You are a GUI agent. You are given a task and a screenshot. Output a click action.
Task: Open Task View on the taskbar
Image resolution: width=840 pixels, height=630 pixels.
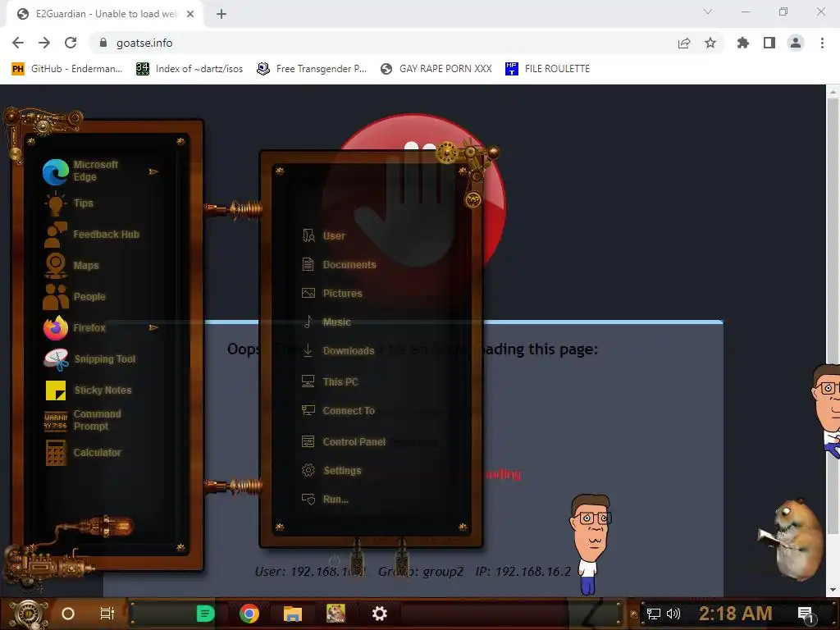[x=107, y=614]
